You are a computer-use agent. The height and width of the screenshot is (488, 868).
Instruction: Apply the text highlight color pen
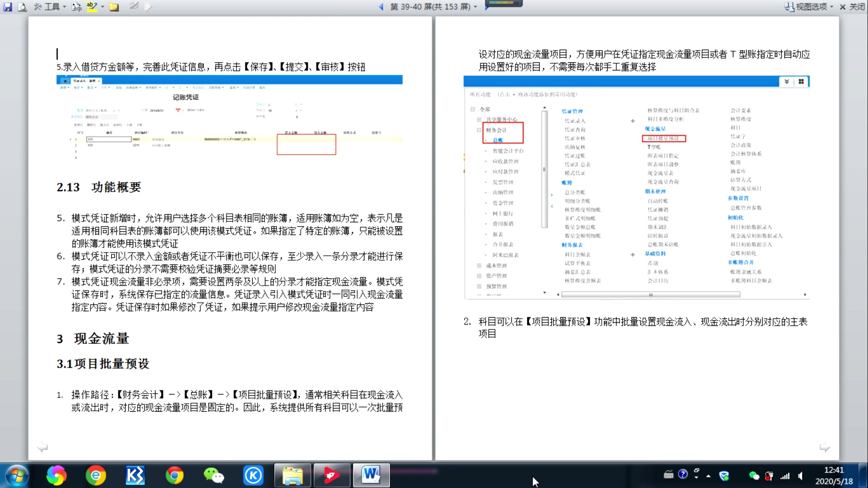(x=92, y=7)
